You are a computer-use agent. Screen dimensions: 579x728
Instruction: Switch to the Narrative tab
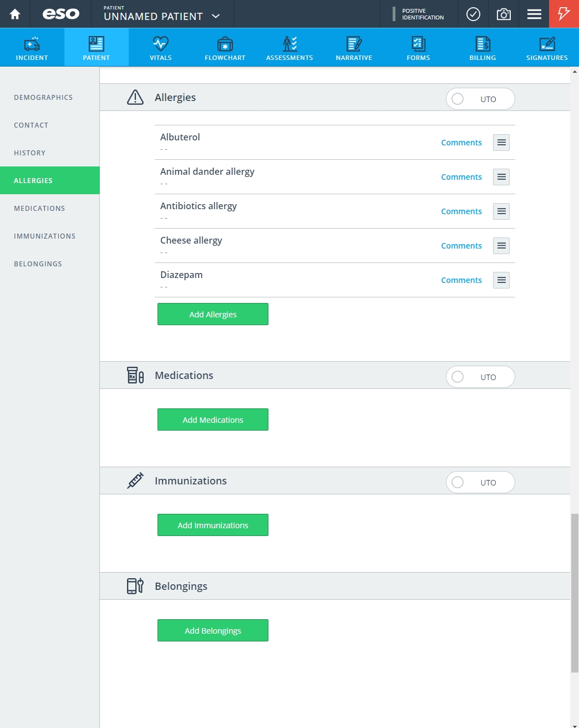[354, 48]
